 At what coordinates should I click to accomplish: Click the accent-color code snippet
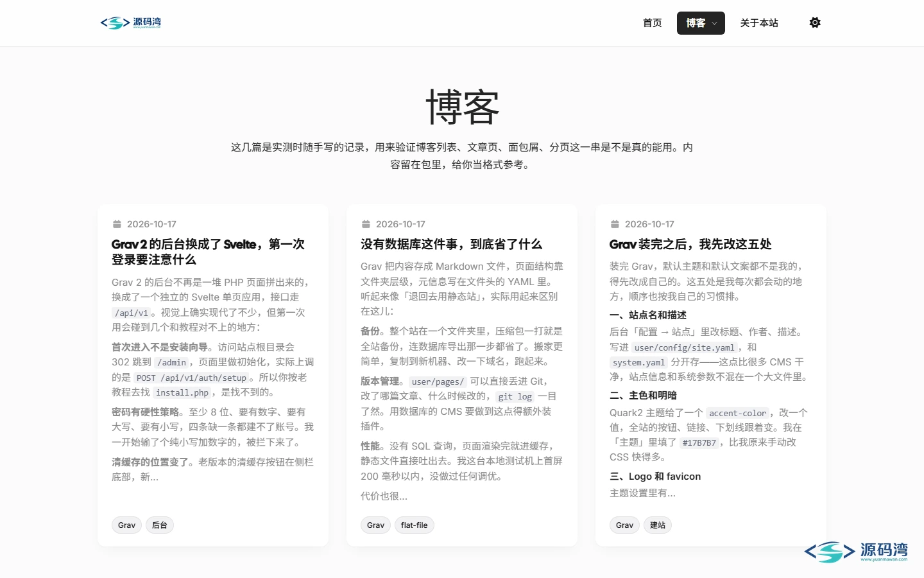click(738, 413)
